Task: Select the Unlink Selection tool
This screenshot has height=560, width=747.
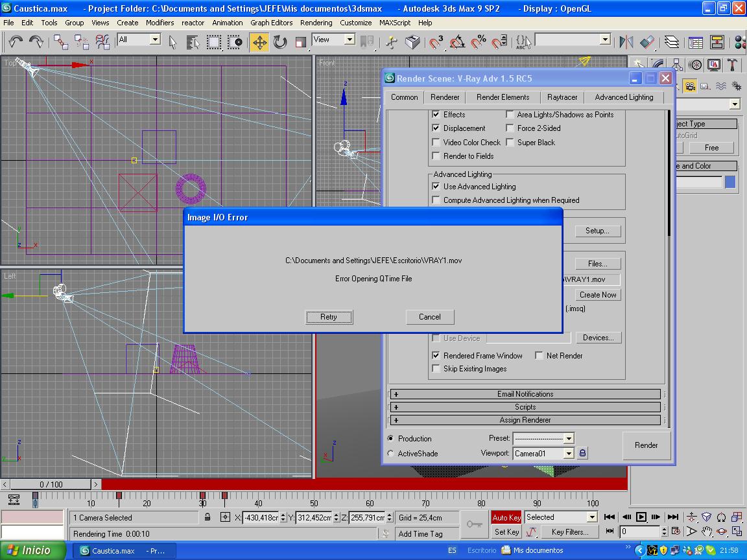Action: 82,42
